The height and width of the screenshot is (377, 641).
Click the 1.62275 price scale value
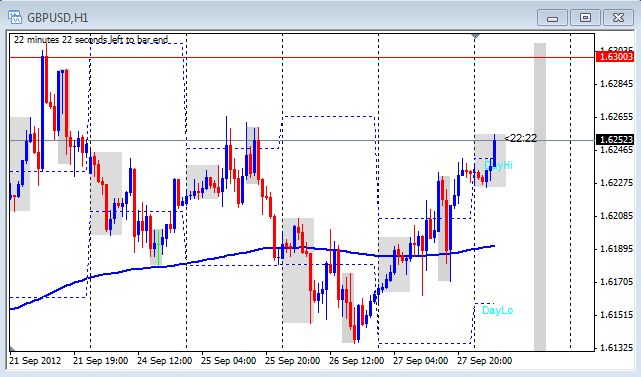[616, 183]
